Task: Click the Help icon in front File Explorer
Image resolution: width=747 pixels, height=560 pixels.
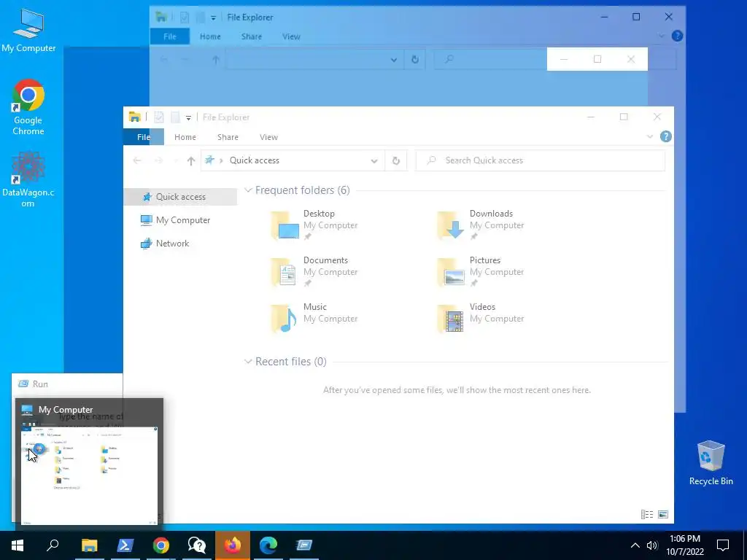Action: tap(665, 136)
